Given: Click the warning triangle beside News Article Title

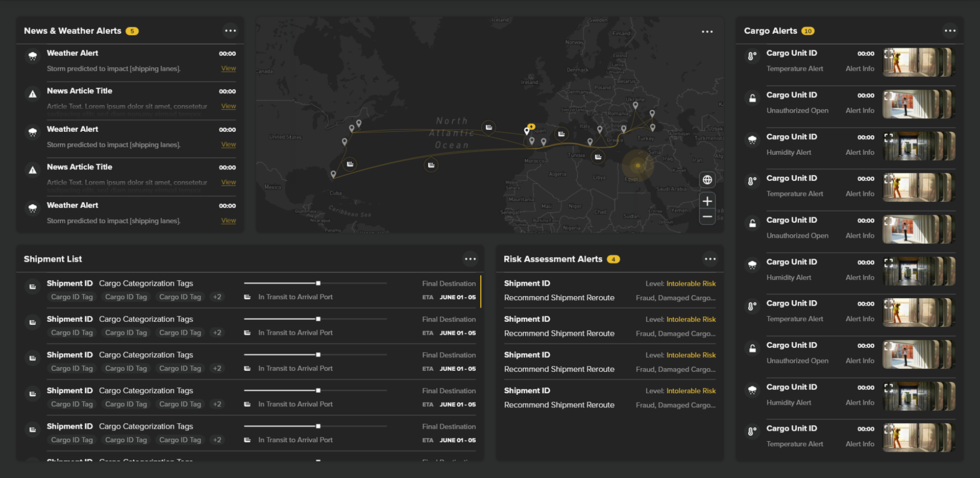Looking at the screenshot, I should pyautogui.click(x=33, y=93).
